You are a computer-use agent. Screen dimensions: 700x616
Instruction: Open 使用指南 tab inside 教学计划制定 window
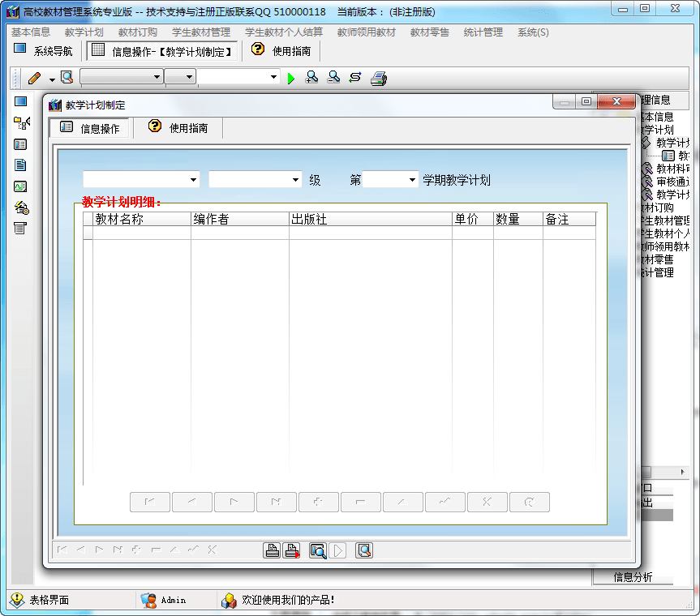click(x=178, y=128)
